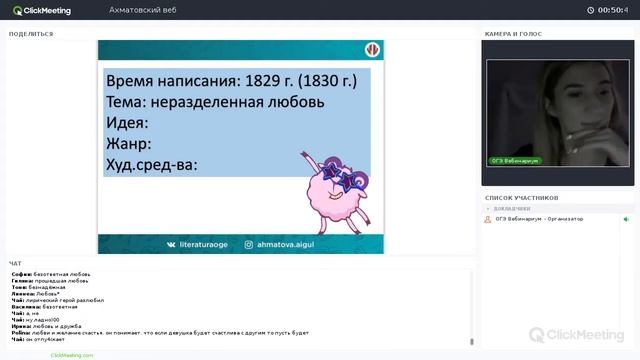Click chat message 'он отпускает'
The image size is (640, 360).
tap(45, 340)
